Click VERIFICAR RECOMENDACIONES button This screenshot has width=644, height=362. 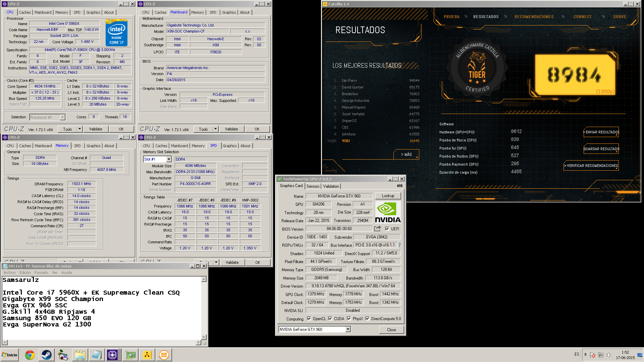tap(591, 166)
